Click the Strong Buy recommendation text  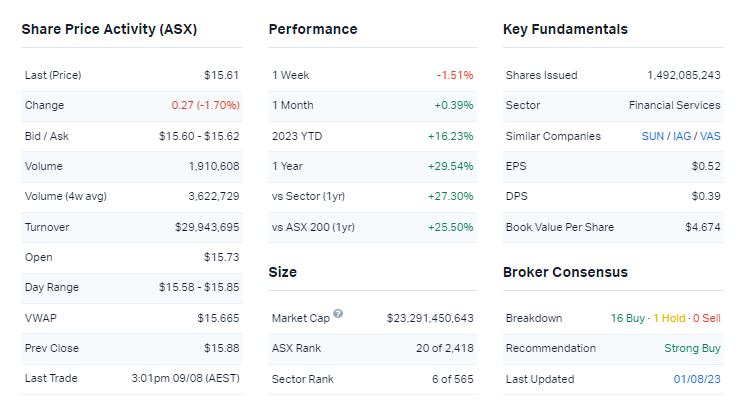pos(692,349)
